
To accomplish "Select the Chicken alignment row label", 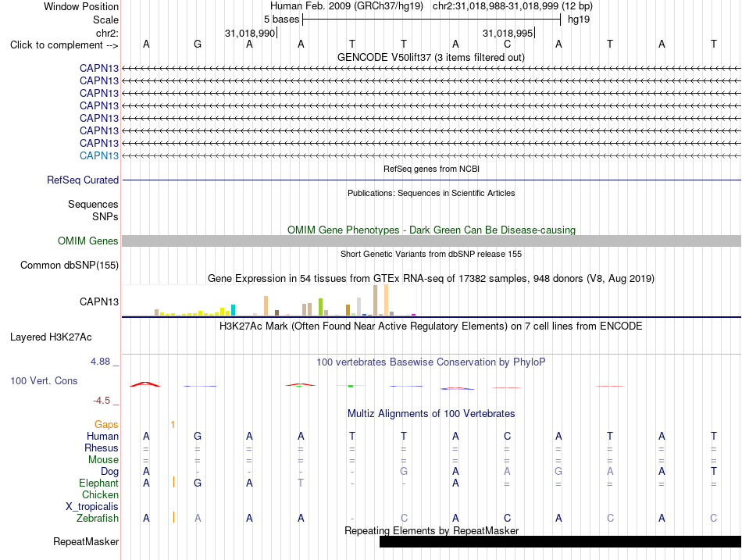I will [x=100, y=494].
